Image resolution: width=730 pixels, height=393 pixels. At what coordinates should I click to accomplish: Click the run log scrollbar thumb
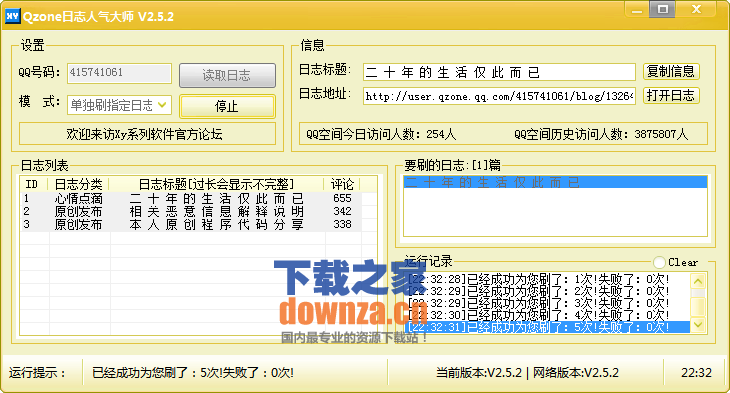click(x=698, y=307)
